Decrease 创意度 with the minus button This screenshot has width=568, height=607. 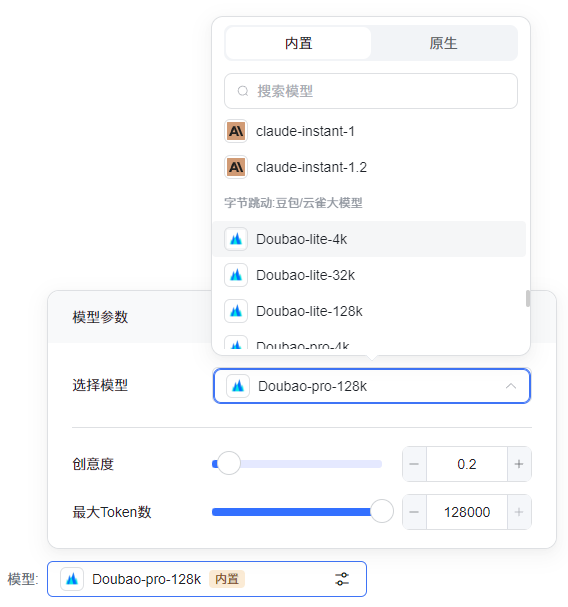point(414,464)
